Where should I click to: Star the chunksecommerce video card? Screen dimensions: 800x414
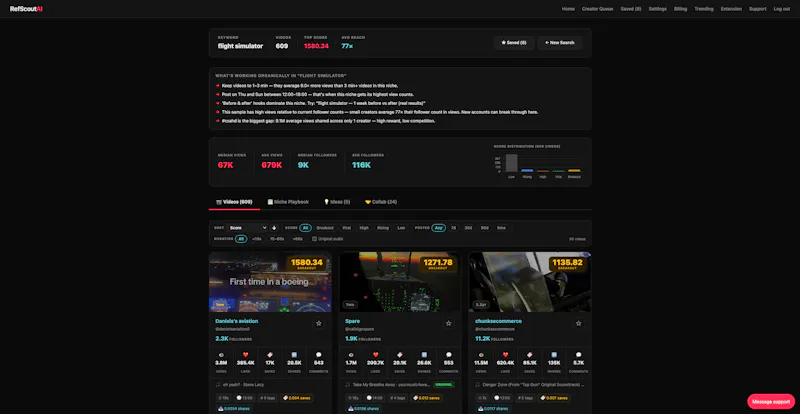click(579, 323)
